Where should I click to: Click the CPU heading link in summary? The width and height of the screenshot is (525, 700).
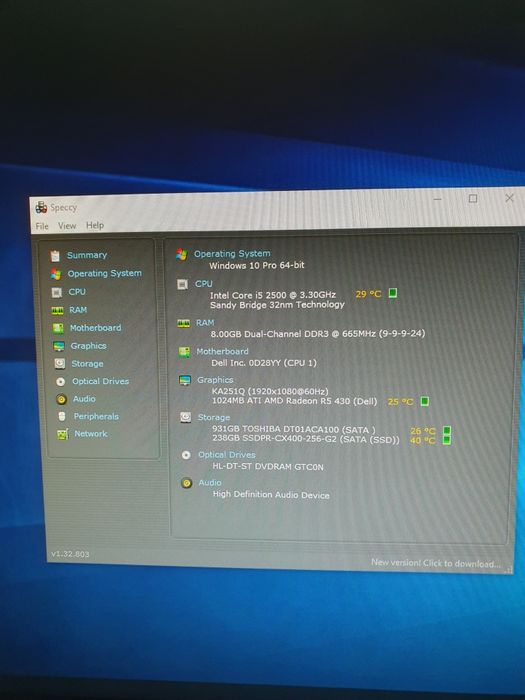click(204, 284)
